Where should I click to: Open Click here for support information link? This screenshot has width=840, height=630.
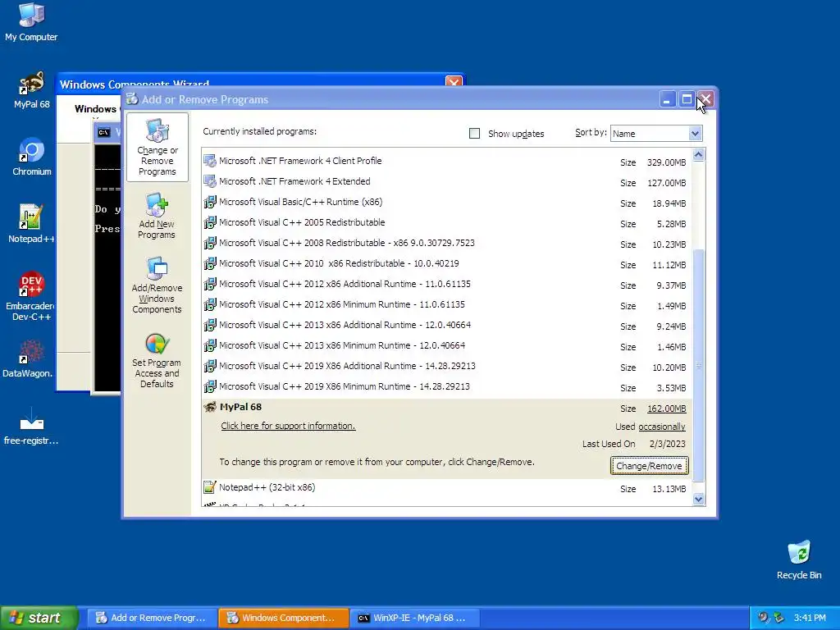(x=288, y=426)
